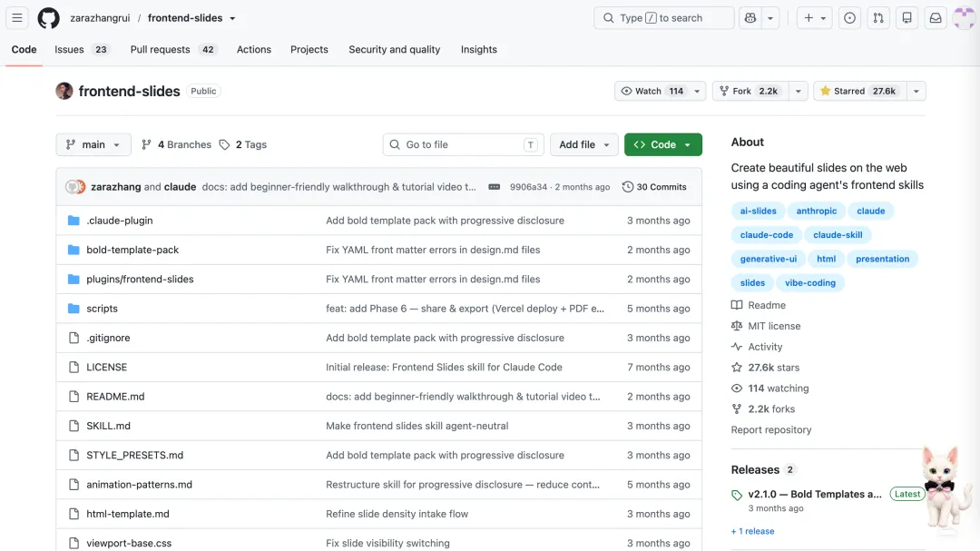Click the SKILL.md file icon
Image resolution: width=980 pixels, height=551 pixels.
coord(73,426)
